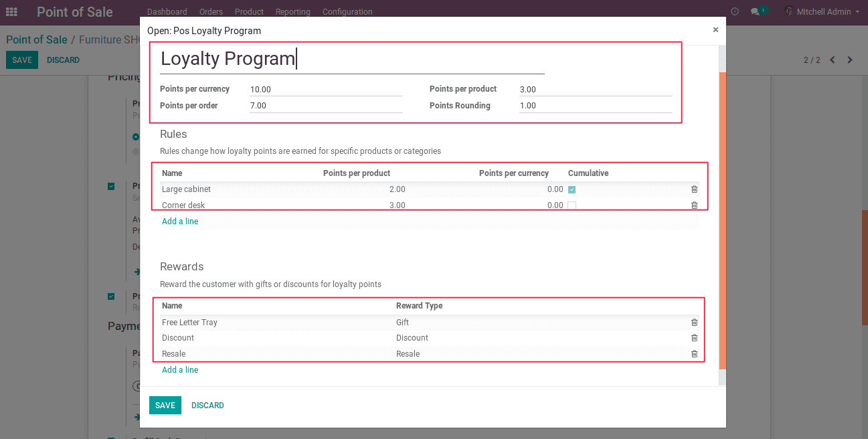Edit the Points per currency field
Image resolution: width=868 pixels, height=439 pixels.
(x=326, y=89)
